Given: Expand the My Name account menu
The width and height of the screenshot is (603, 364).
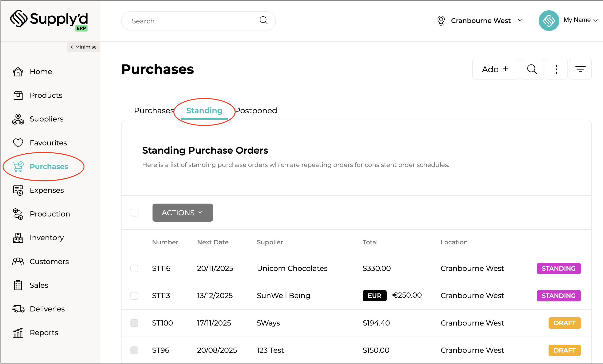Looking at the screenshot, I should coord(580,20).
